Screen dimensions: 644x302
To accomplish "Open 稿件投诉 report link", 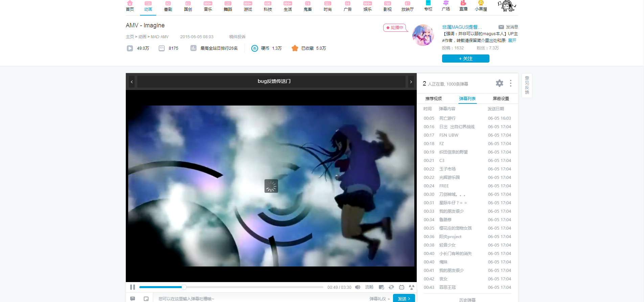I will [237, 37].
